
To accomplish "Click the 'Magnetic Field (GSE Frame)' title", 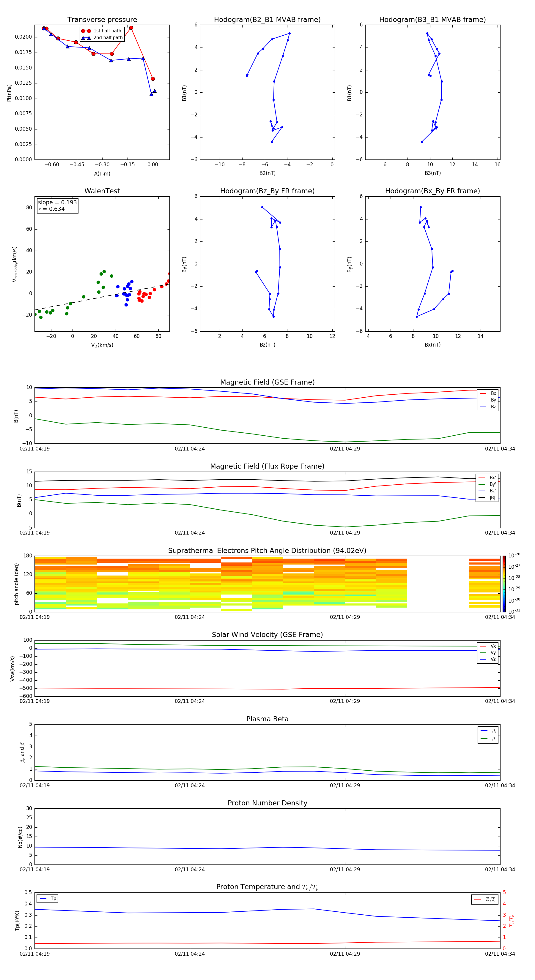I will coord(267,382).
